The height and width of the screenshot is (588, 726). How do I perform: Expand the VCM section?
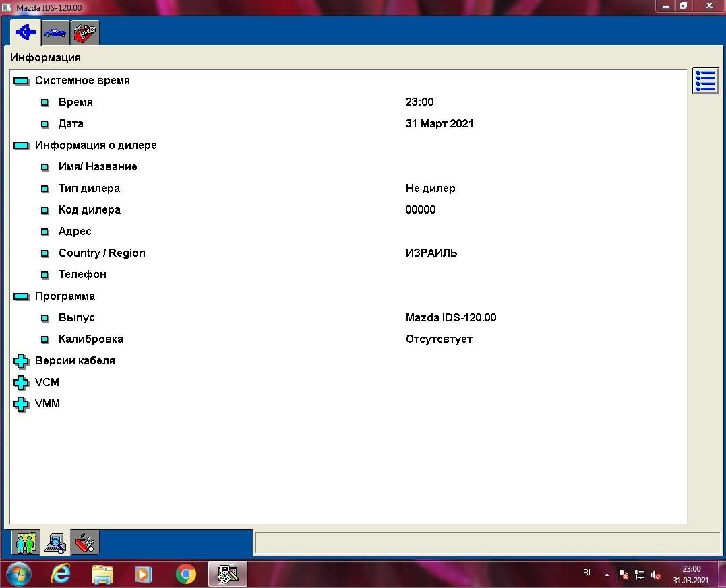pyautogui.click(x=21, y=383)
